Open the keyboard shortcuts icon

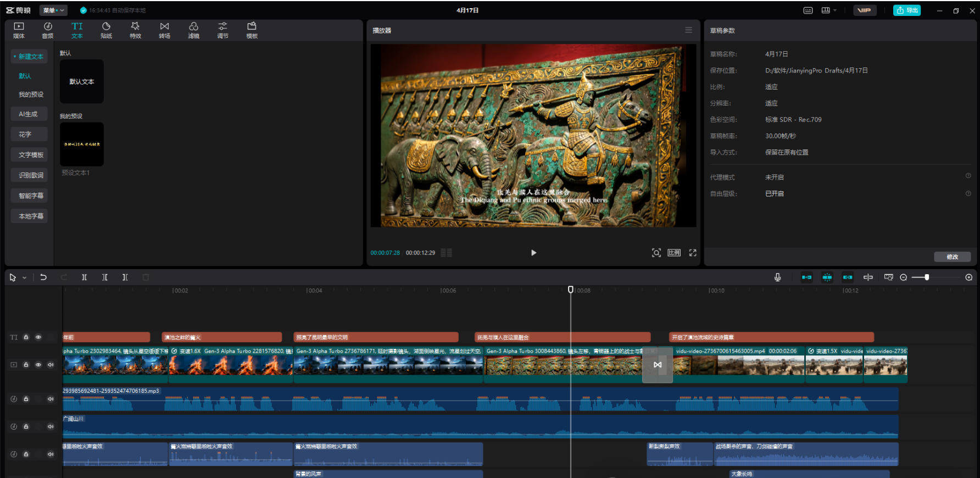808,10
